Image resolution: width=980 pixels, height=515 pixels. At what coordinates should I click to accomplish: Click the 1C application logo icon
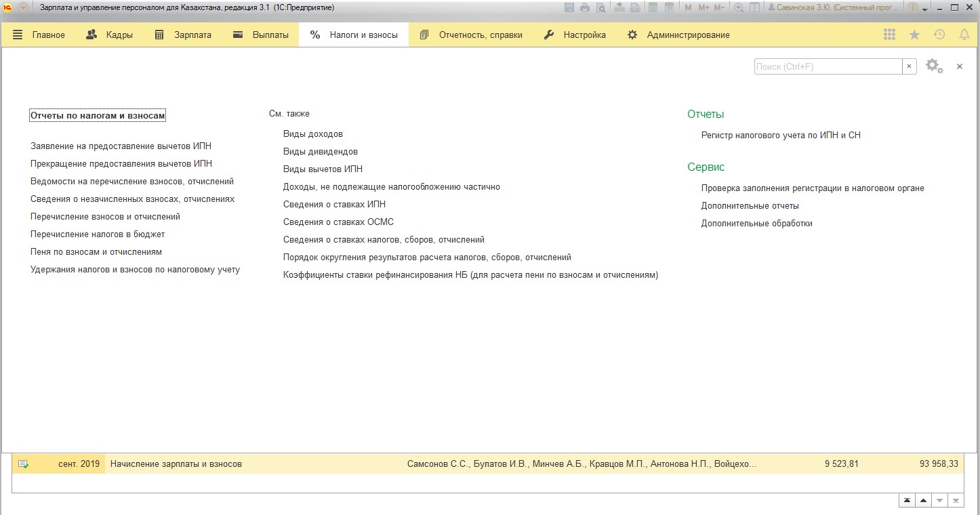[7, 7]
